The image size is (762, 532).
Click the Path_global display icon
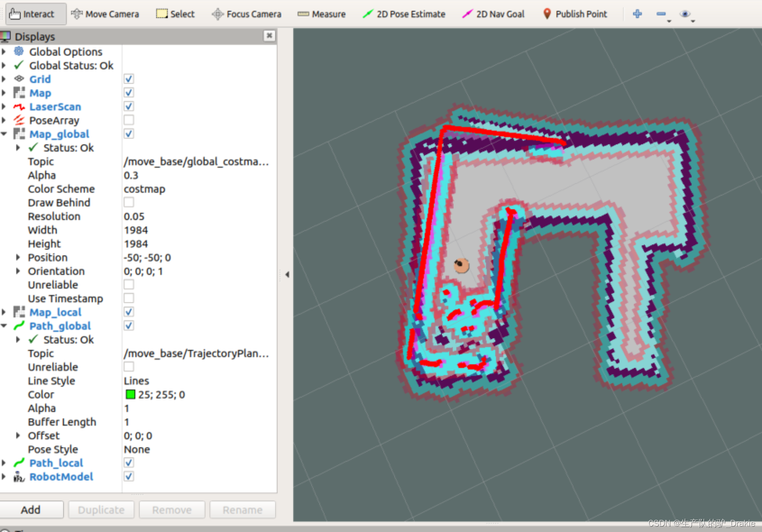(x=18, y=326)
